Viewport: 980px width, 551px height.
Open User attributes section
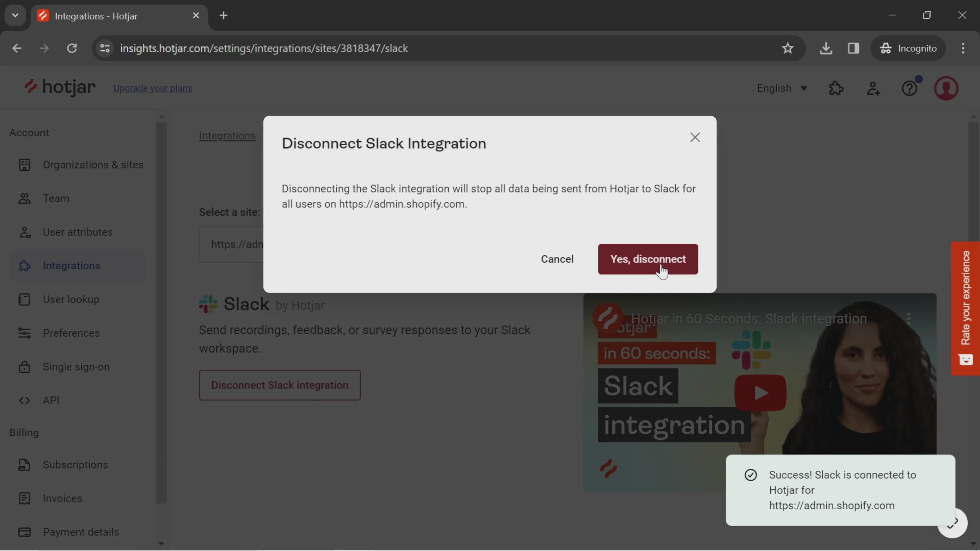tap(77, 231)
